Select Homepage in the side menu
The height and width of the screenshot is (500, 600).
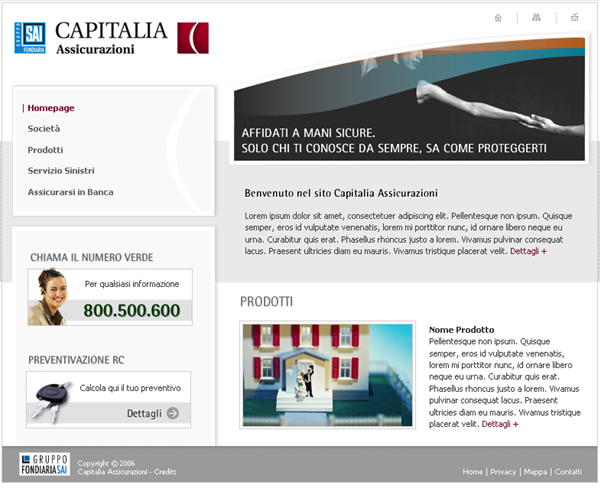point(51,108)
